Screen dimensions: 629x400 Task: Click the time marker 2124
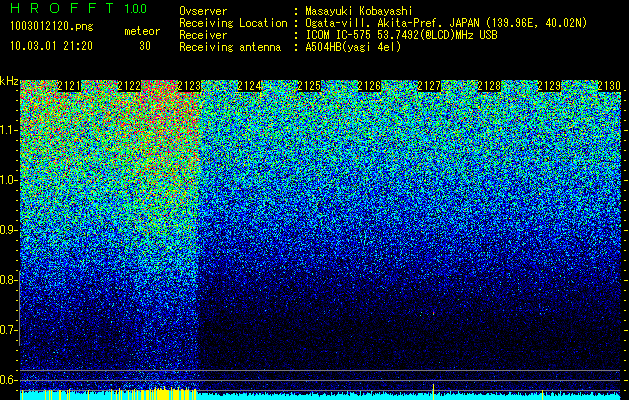coord(249,86)
